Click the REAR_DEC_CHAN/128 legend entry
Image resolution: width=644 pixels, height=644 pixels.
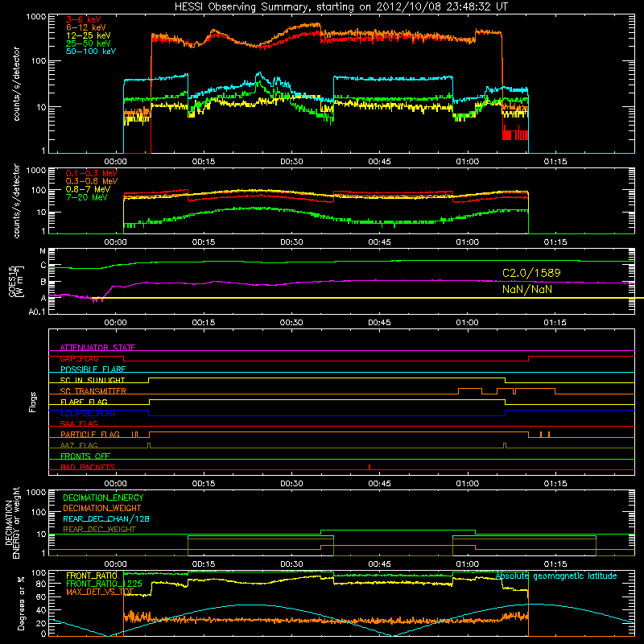[106, 519]
